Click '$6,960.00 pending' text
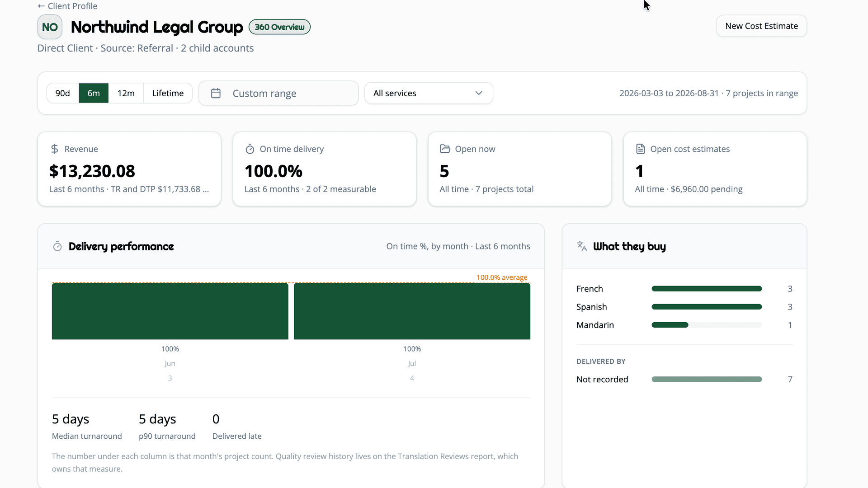Screen dimensions: 868x488 click(707, 189)
